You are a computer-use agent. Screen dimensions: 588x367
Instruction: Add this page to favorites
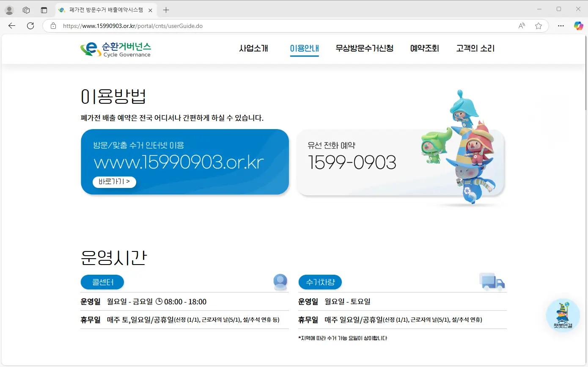[538, 26]
